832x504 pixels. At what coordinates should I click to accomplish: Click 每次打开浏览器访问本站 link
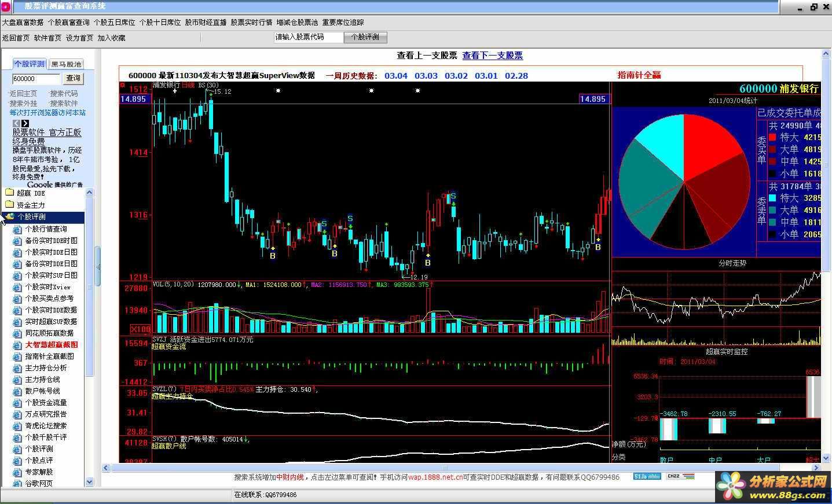(x=47, y=113)
